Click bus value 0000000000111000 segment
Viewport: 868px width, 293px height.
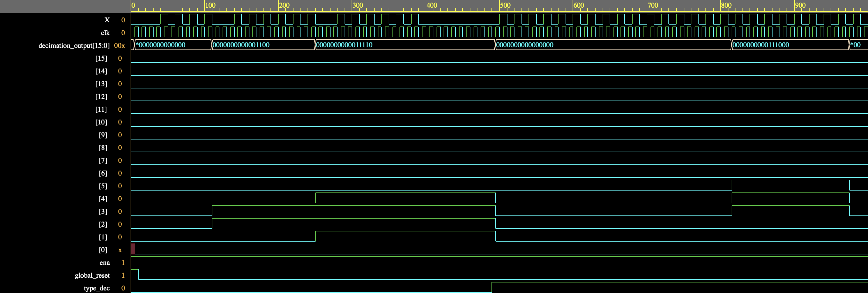point(790,45)
